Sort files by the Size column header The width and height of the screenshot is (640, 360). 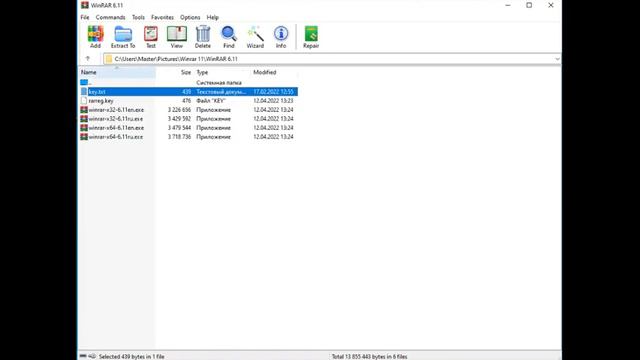point(174,72)
